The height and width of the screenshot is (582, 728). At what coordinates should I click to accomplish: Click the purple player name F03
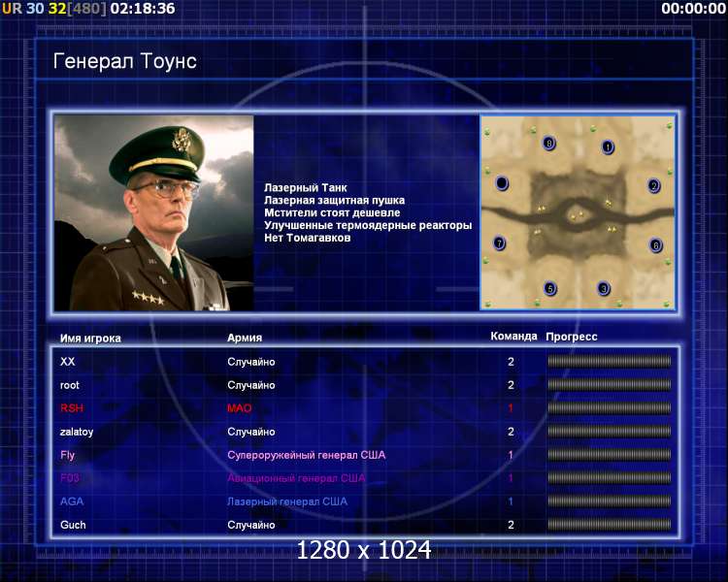click(x=70, y=478)
